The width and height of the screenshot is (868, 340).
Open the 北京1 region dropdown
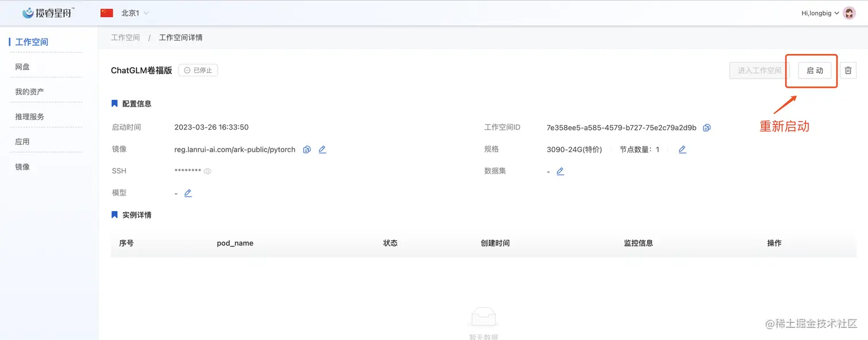[135, 13]
